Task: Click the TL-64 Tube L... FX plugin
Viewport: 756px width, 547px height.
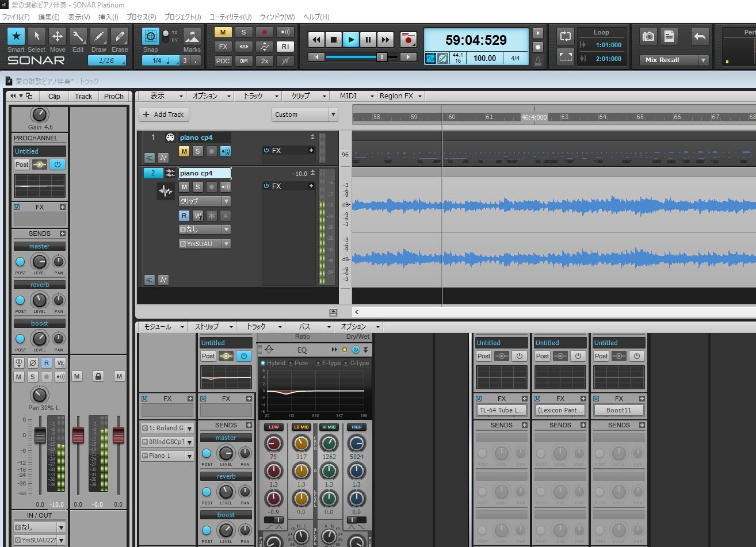Action: tap(502, 410)
